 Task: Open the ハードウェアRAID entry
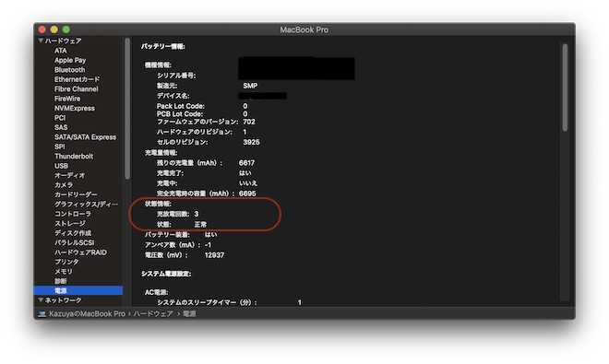[80, 252]
